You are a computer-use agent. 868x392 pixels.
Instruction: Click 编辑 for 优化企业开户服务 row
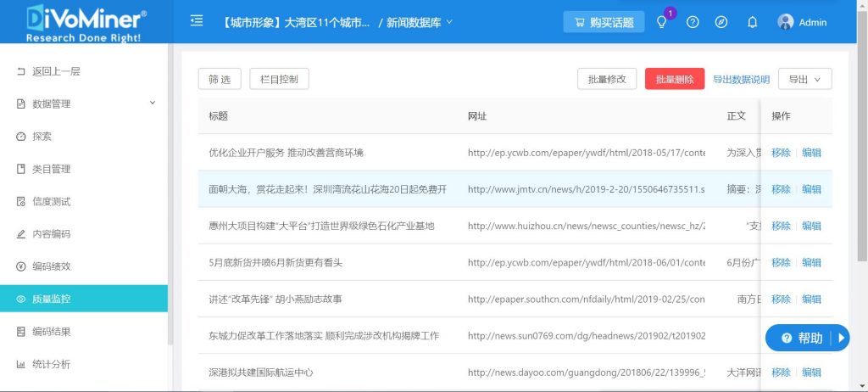pos(811,153)
